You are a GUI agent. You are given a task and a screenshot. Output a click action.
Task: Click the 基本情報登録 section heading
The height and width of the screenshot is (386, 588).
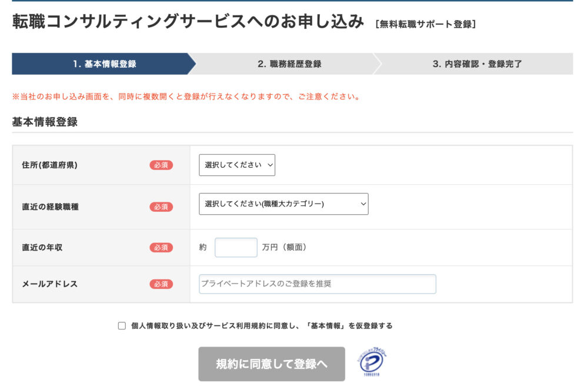pyautogui.click(x=45, y=122)
